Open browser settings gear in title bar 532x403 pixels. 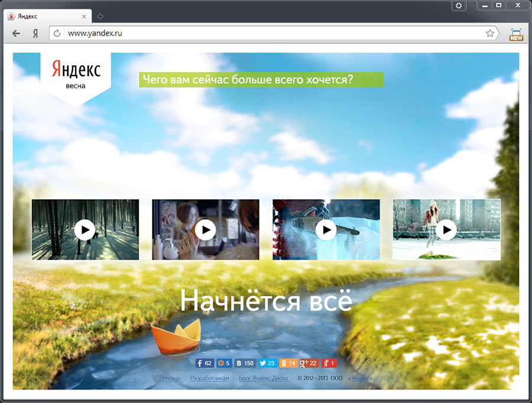[x=459, y=5]
